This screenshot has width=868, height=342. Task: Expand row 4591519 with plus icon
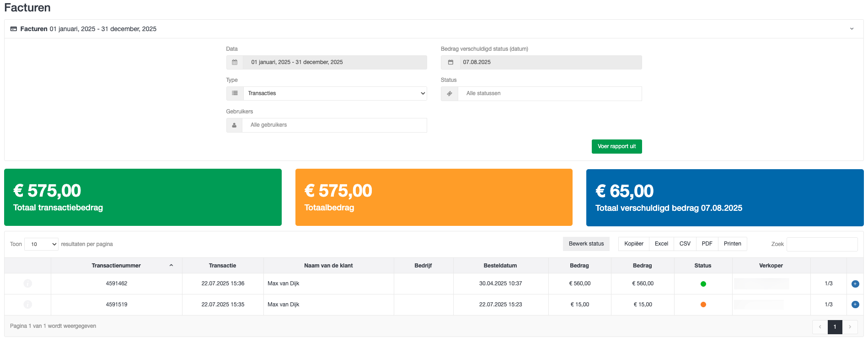point(855,305)
